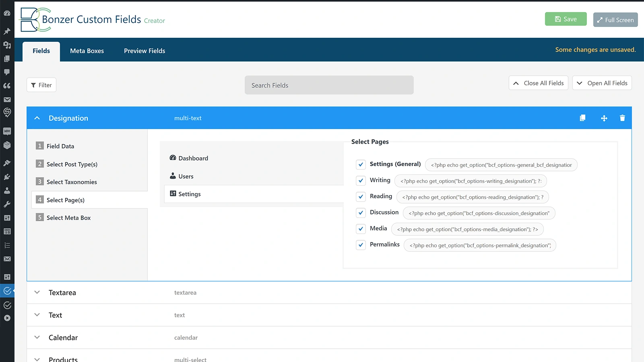Click the Full Screen button

click(x=615, y=20)
